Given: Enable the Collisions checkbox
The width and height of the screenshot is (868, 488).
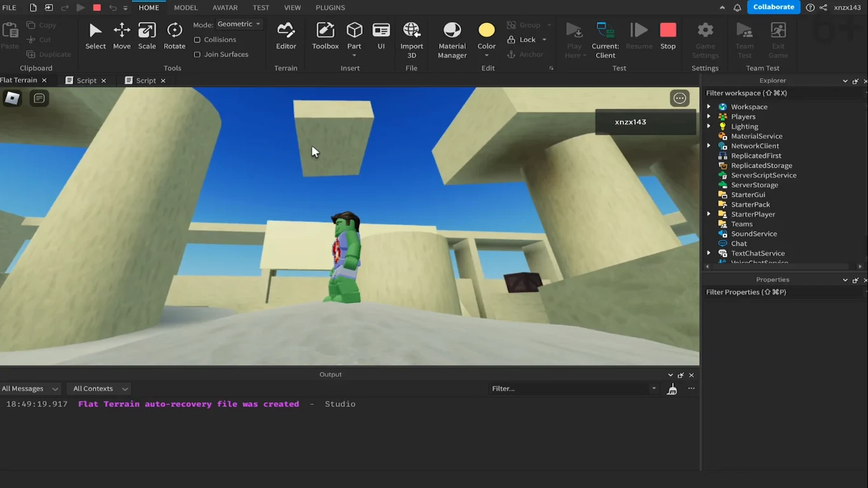Looking at the screenshot, I should 197,39.
